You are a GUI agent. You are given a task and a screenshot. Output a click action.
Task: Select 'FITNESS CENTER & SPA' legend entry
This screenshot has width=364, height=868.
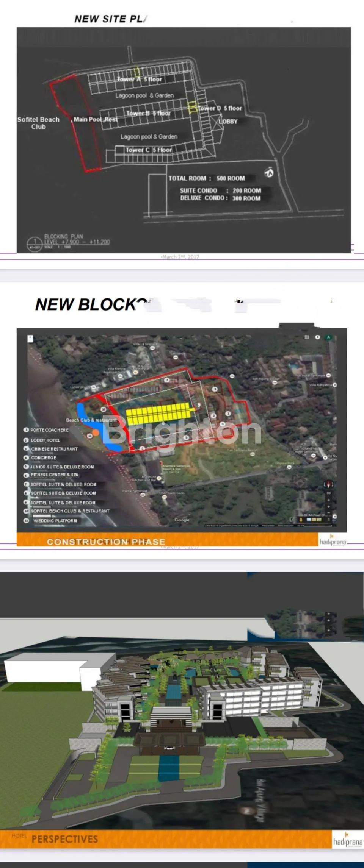pos(54,475)
